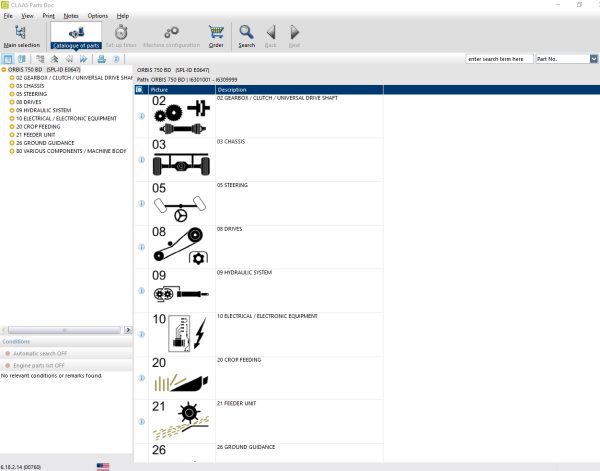
Task: Click the US flag language icon
Action: (x=103, y=467)
